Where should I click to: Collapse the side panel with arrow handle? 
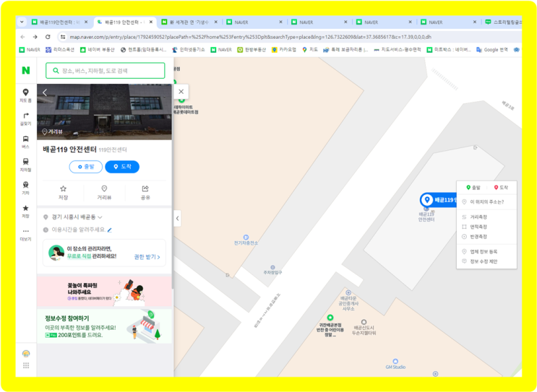177,218
